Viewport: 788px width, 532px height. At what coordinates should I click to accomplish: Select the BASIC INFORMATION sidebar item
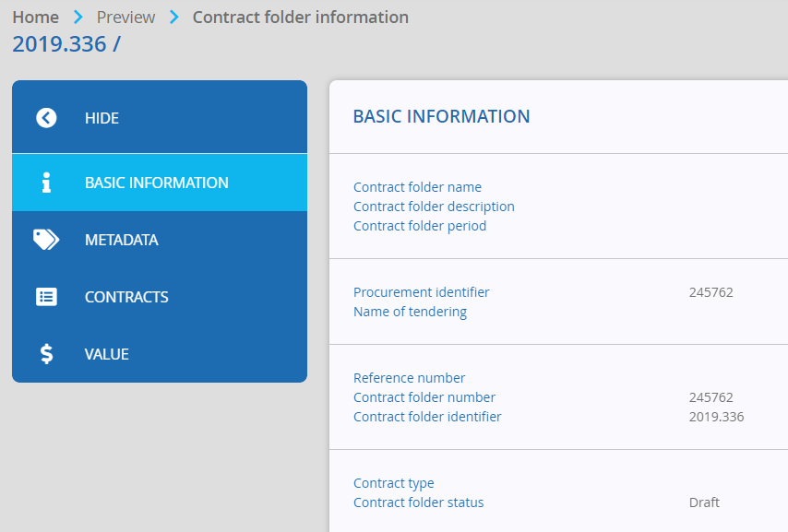click(x=160, y=183)
